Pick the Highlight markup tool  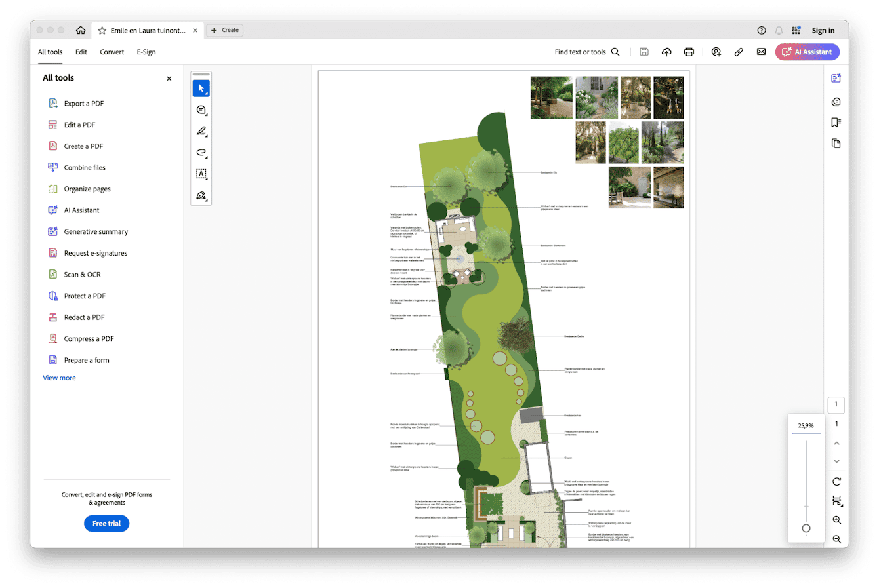click(x=201, y=131)
